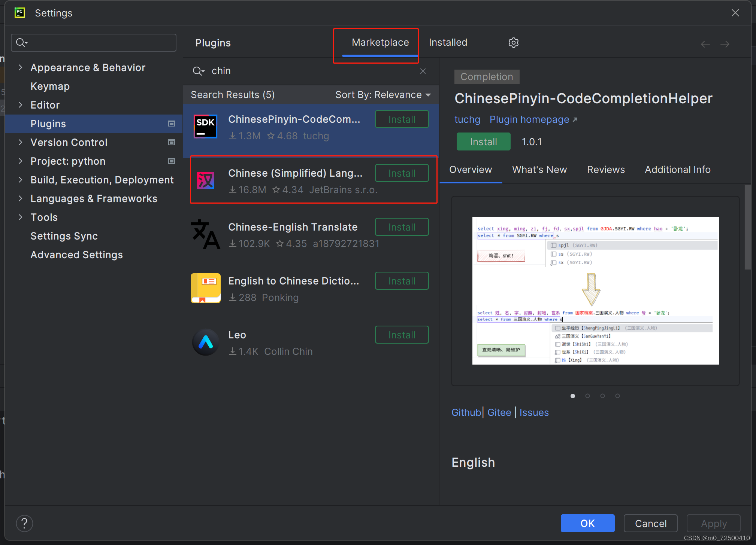
Task: Open the Reviews tab
Action: 606,170
